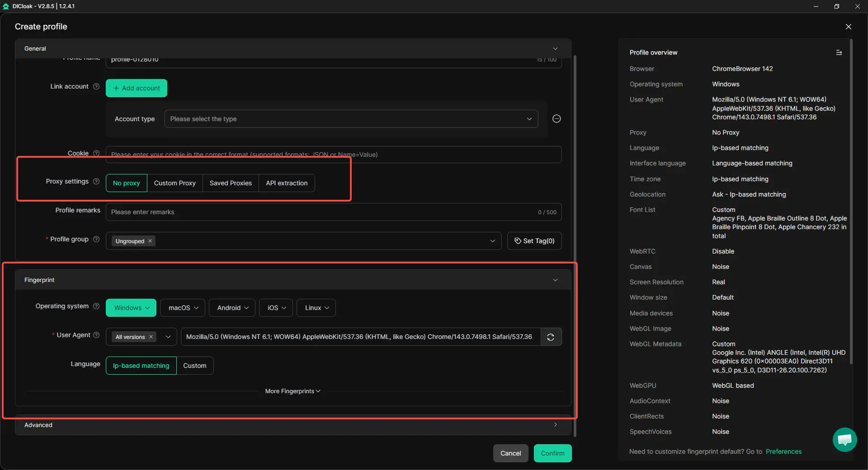Open the live chat support bubble

click(x=844, y=439)
